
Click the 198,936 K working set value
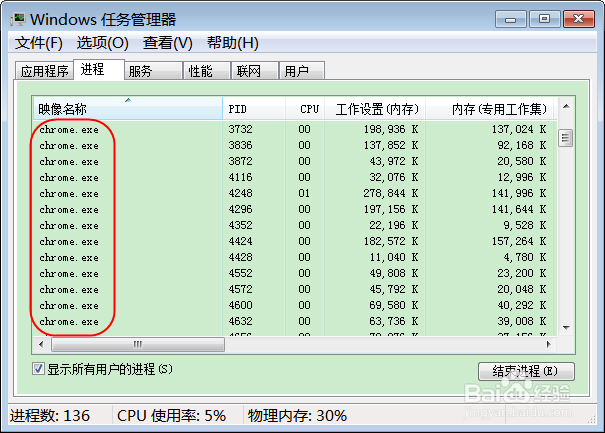pos(391,129)
